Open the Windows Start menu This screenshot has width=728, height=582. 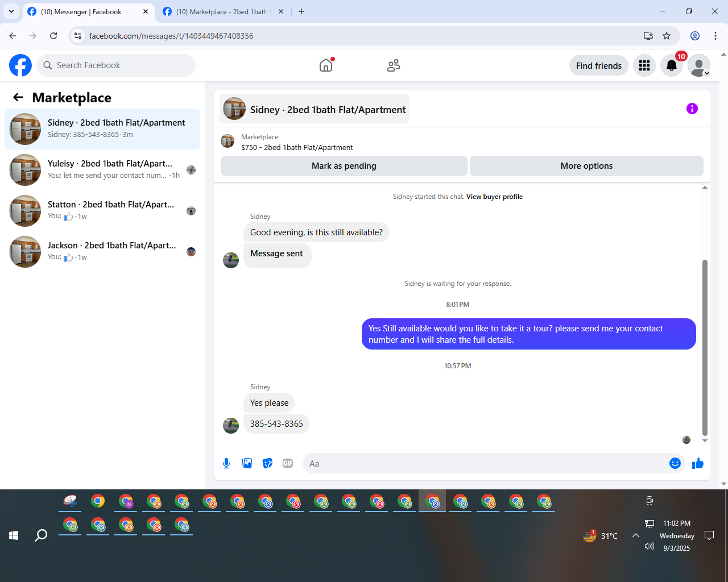(x=14, y=535)
